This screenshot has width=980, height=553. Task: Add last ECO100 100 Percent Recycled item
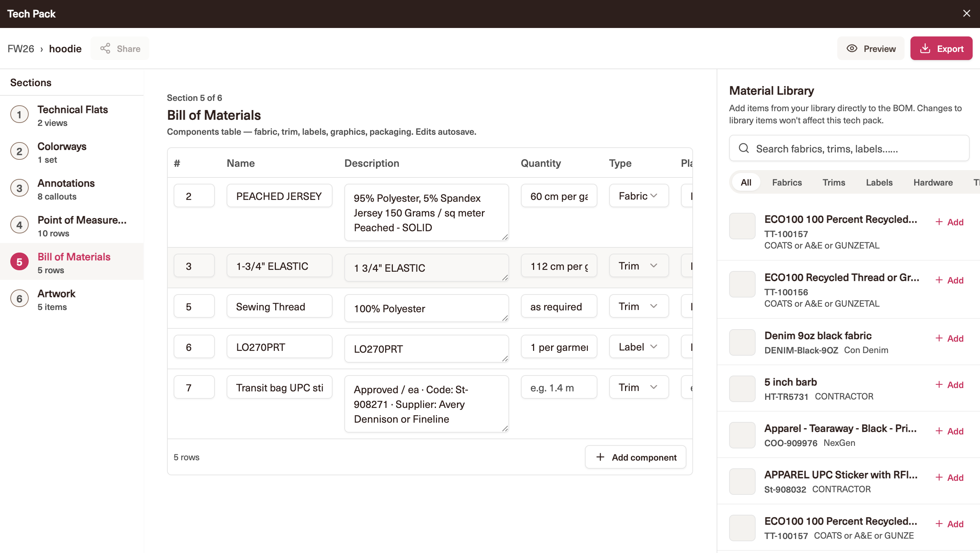[949, 524]
